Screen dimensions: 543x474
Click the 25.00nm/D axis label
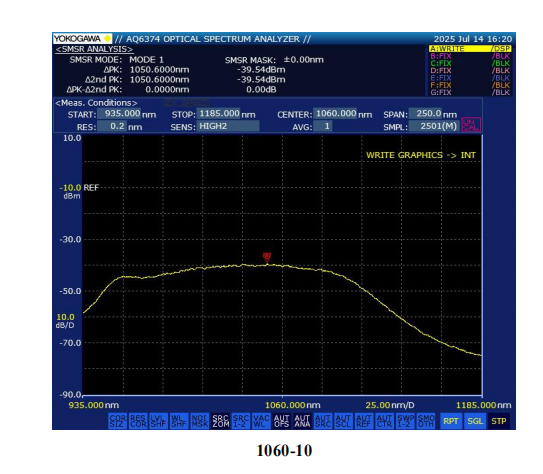[x=390, y=405]
